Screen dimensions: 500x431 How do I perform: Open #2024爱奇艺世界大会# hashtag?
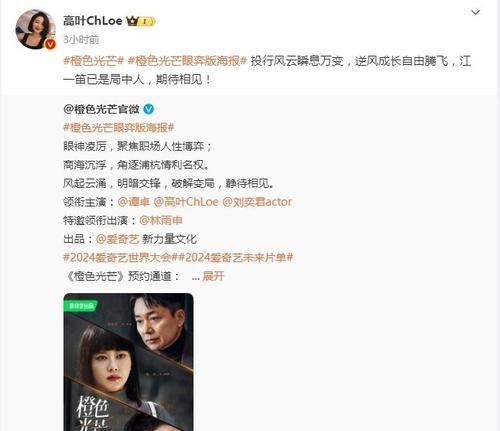tap(119, 258)
